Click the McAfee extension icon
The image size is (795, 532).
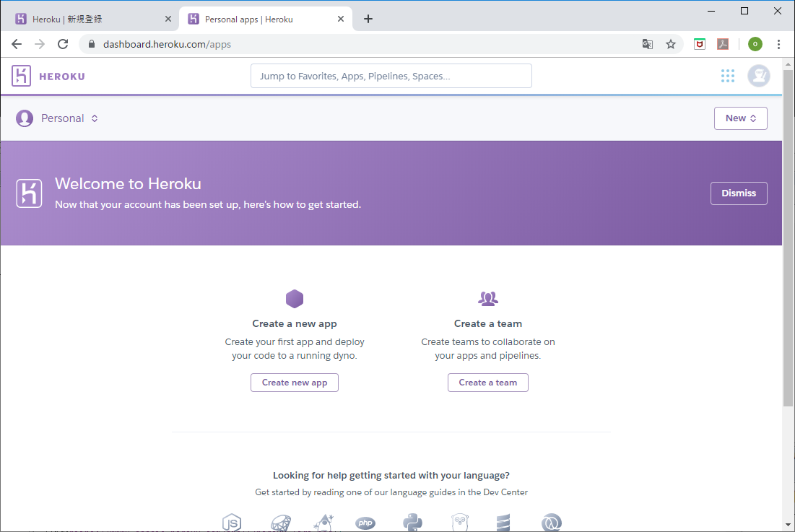click(x=700, y=44)
